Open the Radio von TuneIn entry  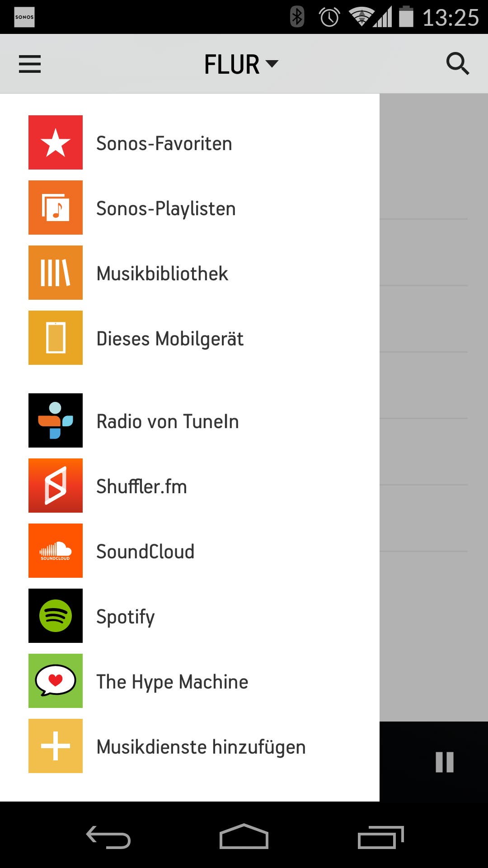coord(168,421)
